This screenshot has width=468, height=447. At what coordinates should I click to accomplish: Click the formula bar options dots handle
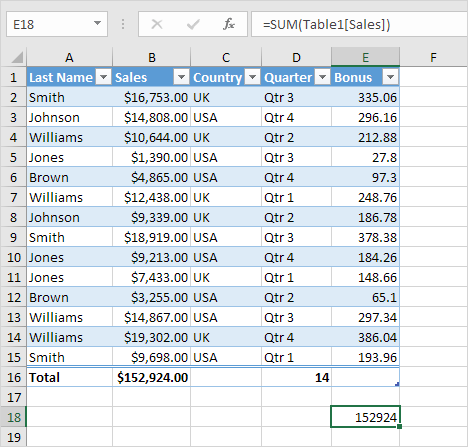coord(123,24)
